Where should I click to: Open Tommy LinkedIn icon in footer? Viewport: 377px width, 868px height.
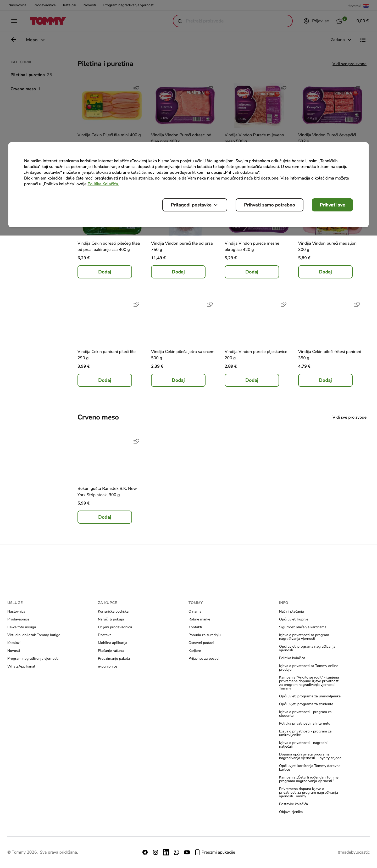point(166,852)
